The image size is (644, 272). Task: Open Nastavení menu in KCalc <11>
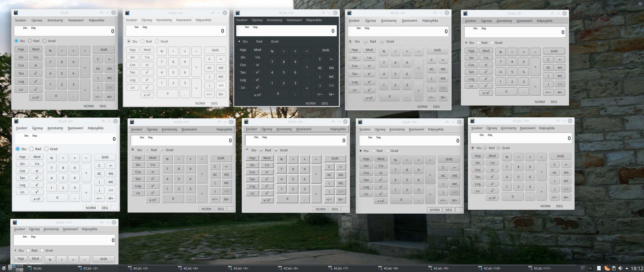[70, 229]
